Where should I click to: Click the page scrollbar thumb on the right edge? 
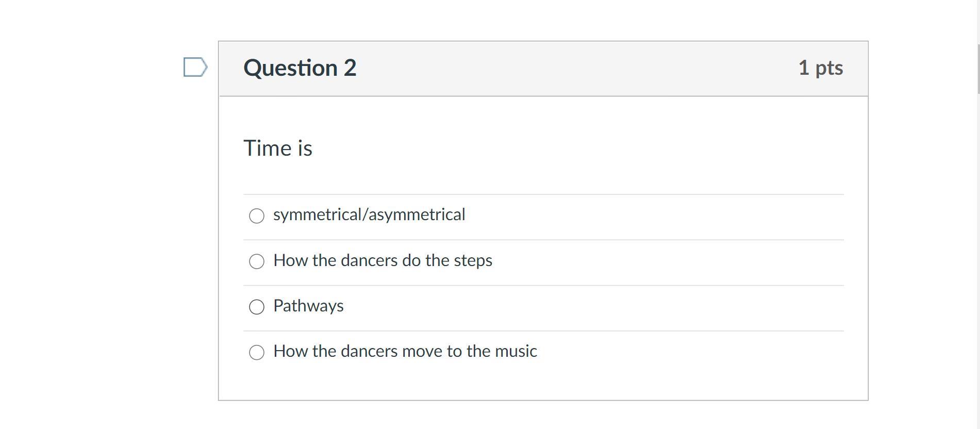pyautogui.click(x=978, y=69)
